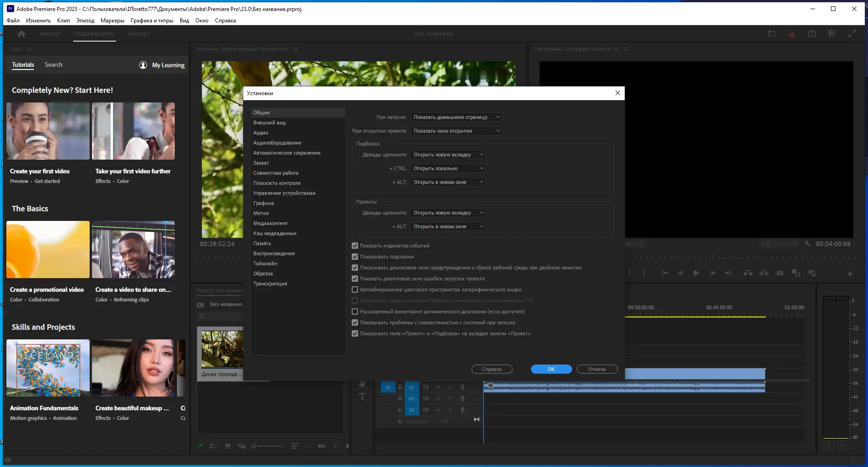The image size is (868, 467).
Task: Open the Program monitor button editor plus
Action: click(x=850, y=274)
